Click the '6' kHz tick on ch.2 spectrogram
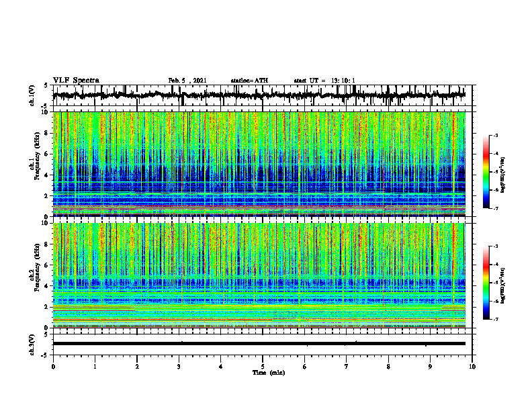The image size is (532, 411). pos(46,265)
